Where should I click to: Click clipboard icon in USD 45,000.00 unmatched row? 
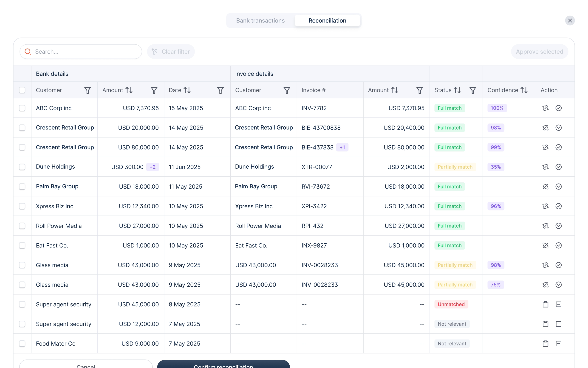pos(546,304)
